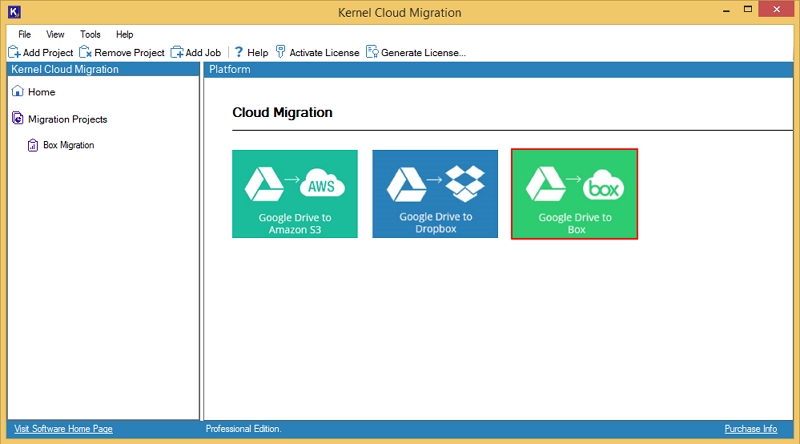Image resolution: width=800 pixels, height=444 pixels.
Task: Open Visit Software Home Page link
Action: 63,429
